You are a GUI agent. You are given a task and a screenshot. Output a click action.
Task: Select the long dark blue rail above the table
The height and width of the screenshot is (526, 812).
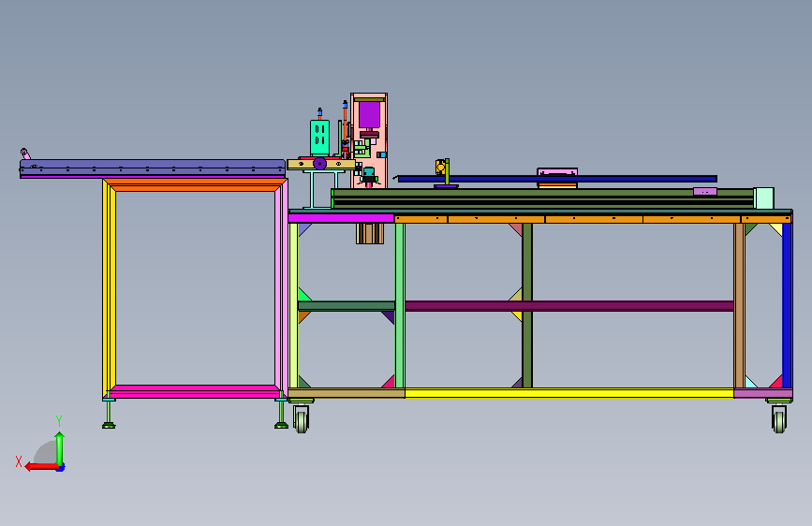point(557,179)
